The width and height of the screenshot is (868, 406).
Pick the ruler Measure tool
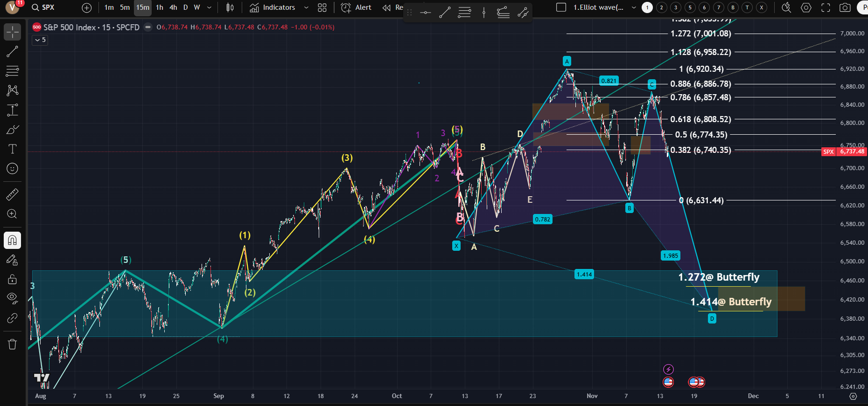[x=13, y=194]
